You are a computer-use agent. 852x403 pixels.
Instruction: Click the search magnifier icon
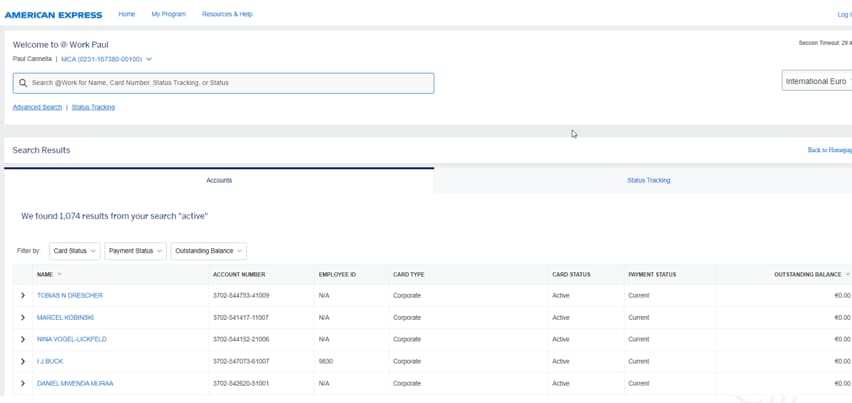click(x=23, y=83)
